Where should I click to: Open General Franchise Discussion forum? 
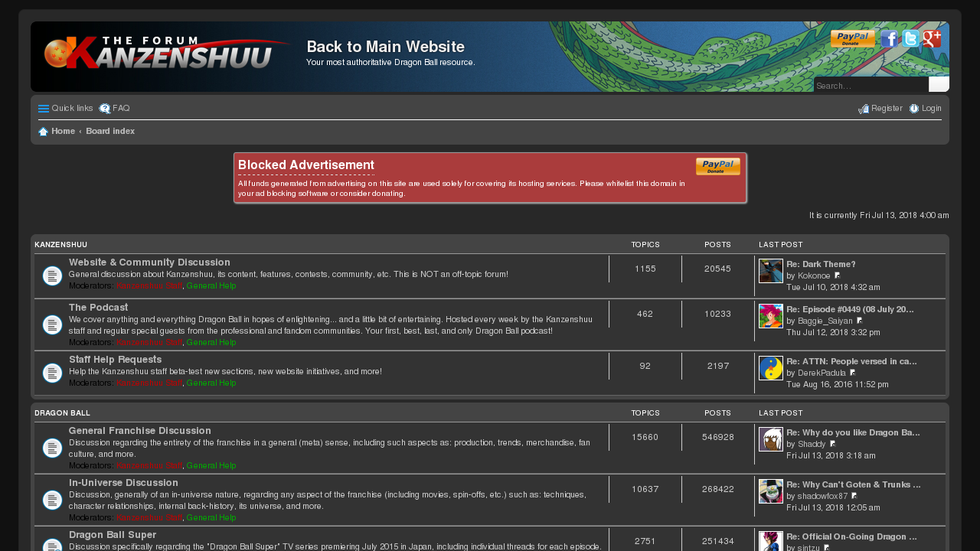point(140,431)
